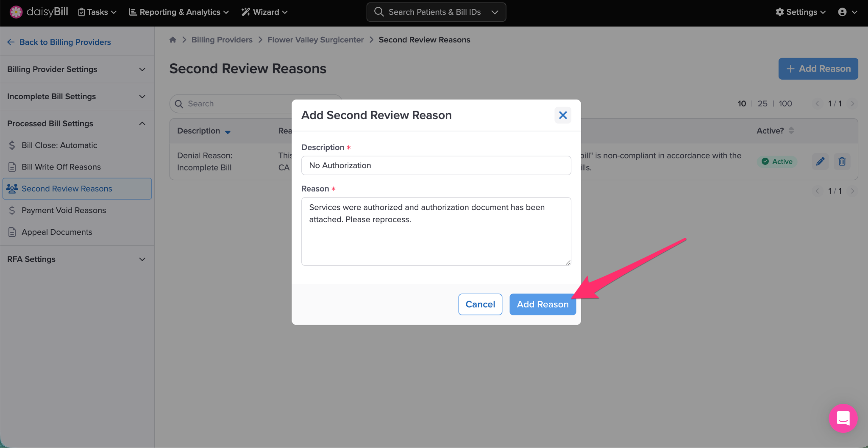Expand RFA Settings section
868x448 pixels.
[x=77, y=259]
